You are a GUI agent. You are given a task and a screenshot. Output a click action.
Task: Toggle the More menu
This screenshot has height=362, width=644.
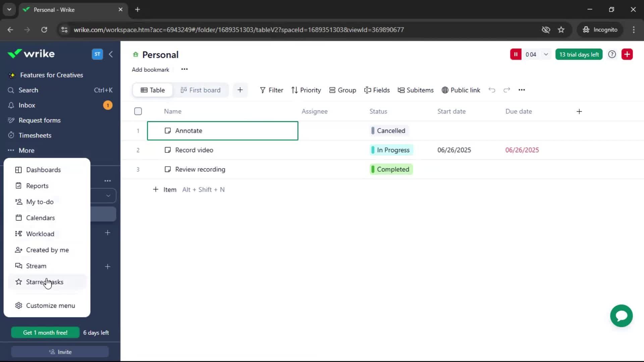click(26, 150)
